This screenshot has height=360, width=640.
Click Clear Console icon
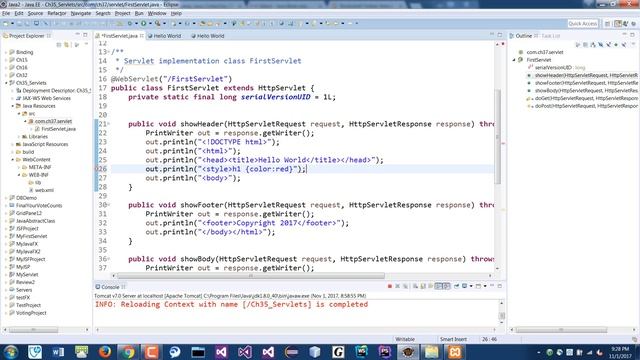(415, 287)
